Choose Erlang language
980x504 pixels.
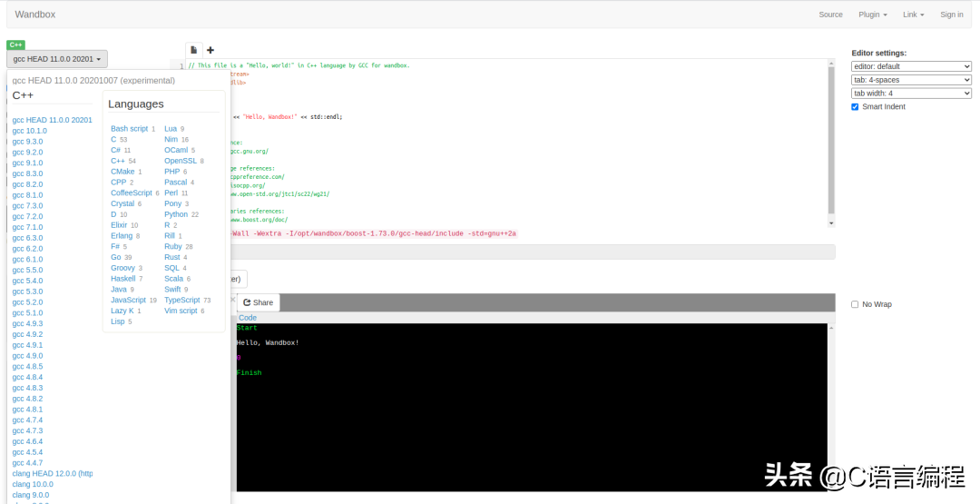click(122, 236)
